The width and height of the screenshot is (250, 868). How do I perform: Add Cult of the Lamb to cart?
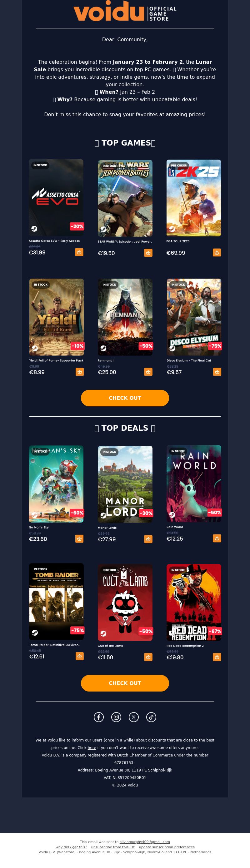click(x=148, y=657)
